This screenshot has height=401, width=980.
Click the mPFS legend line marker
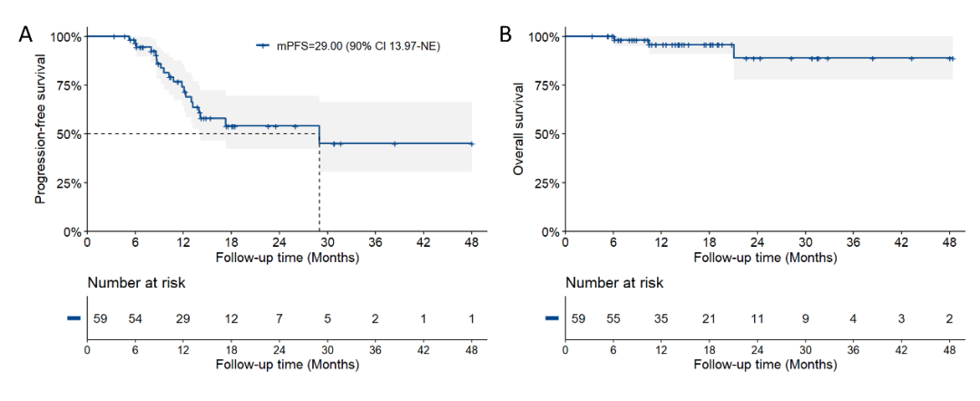coord(262,45)
